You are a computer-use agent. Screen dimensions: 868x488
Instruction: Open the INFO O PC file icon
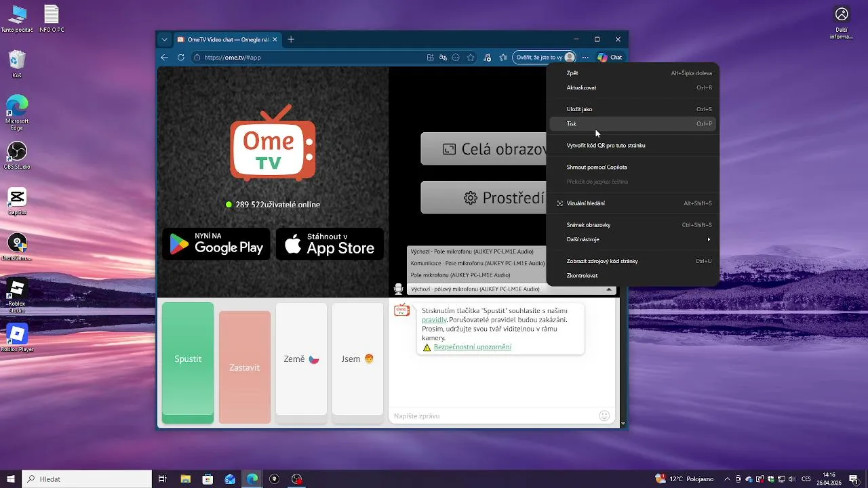pos(51,18)
